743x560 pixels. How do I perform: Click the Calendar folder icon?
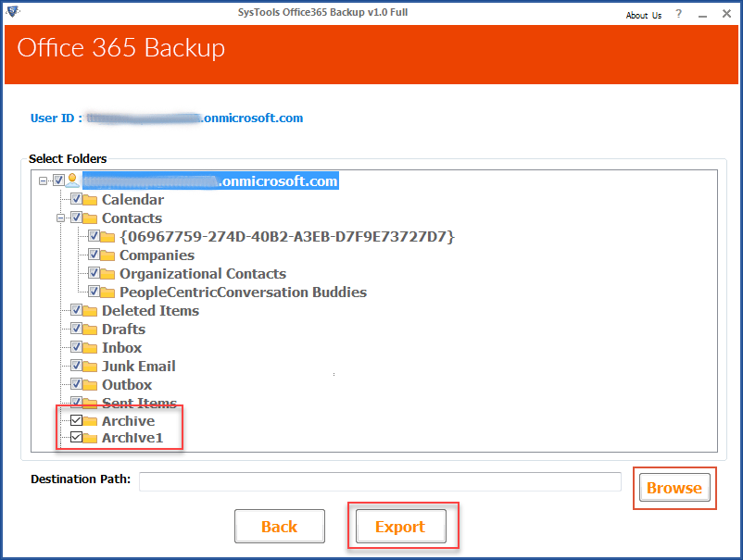point(90,200)
